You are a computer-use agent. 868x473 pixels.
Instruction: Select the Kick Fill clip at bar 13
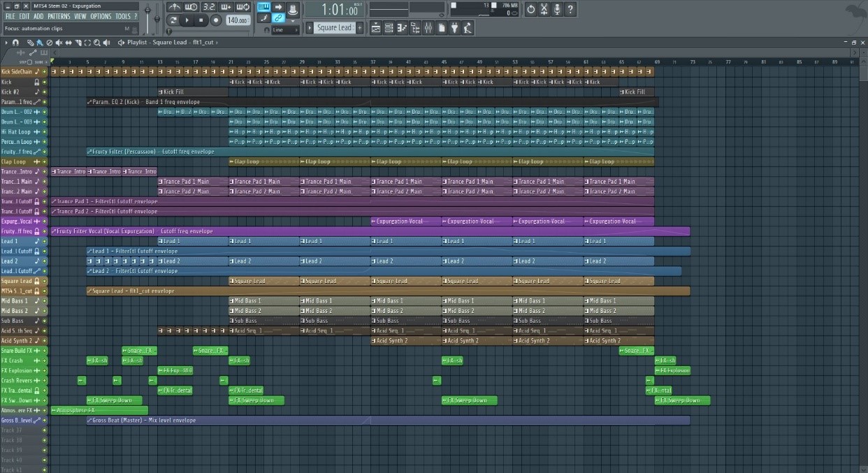193,92
